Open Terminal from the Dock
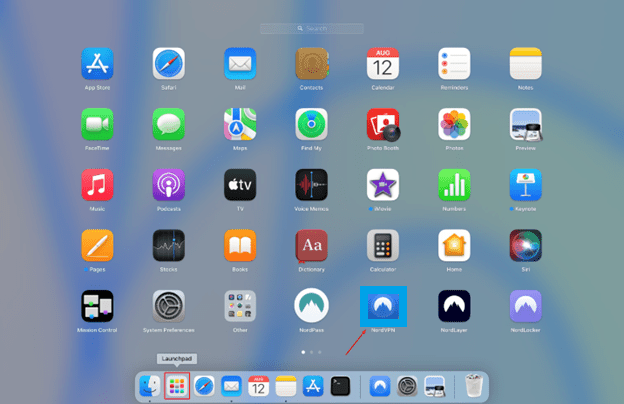 point(340,385)
